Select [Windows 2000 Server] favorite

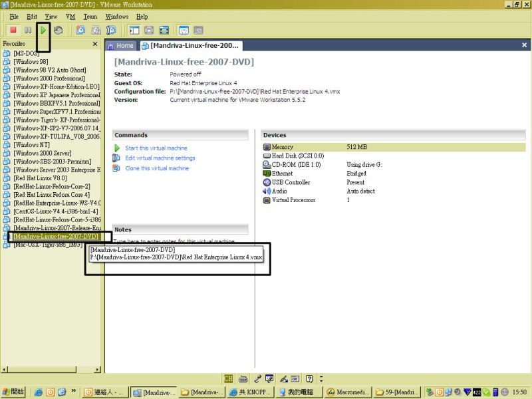pyautogui.click(x=43, y=153)
